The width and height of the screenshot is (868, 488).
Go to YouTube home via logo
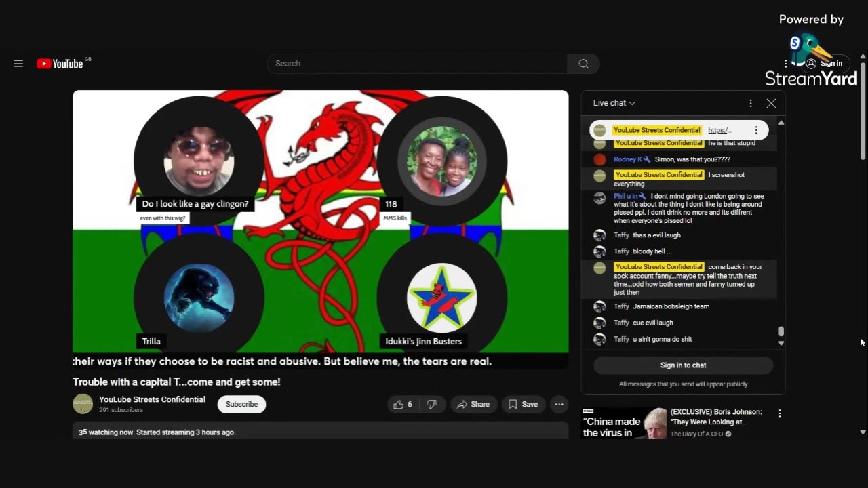point(60,64)
